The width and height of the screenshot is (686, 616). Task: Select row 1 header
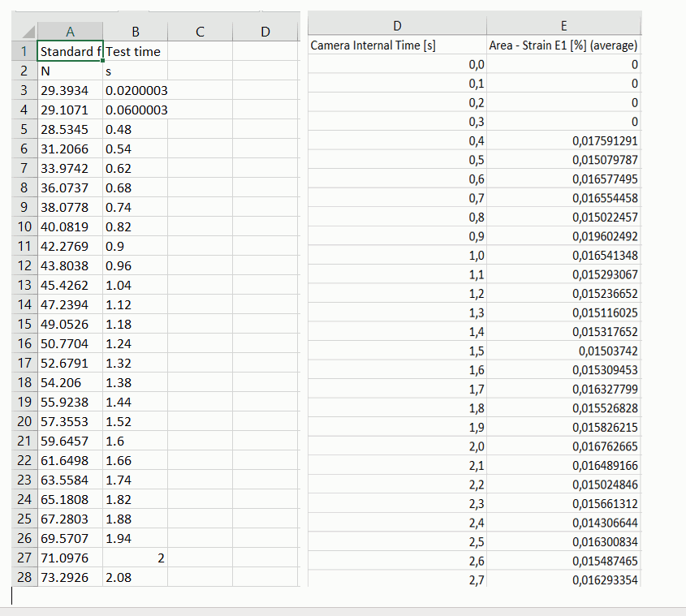pos(24,51)
